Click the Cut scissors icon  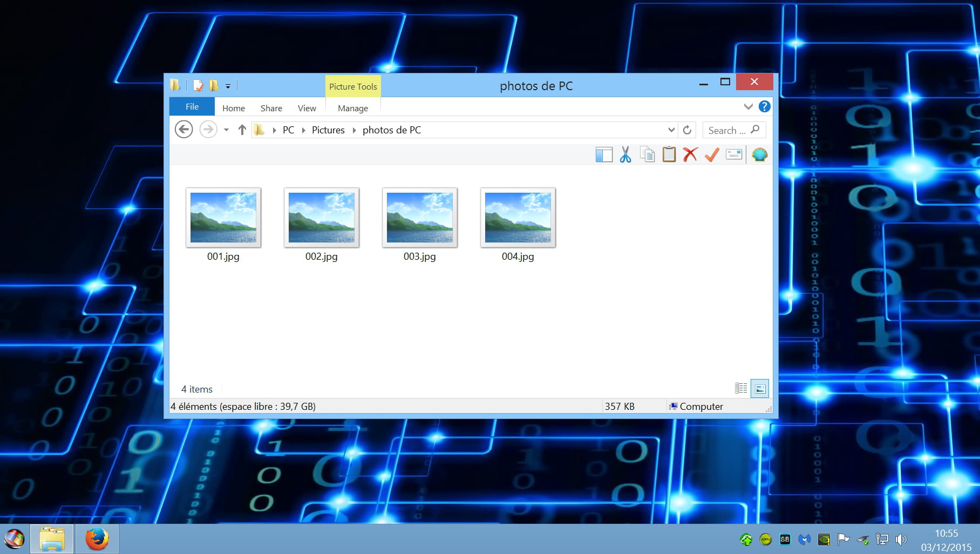[625, 155]
